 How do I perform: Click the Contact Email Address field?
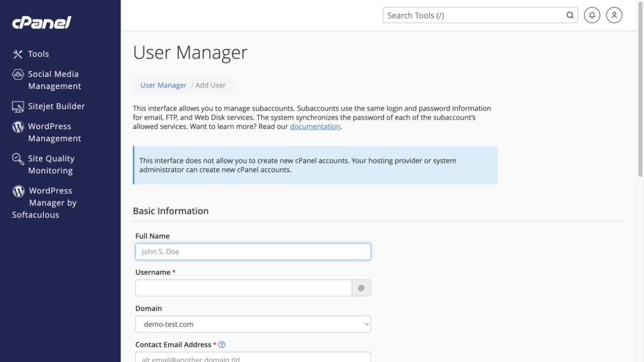click(253, 357)
